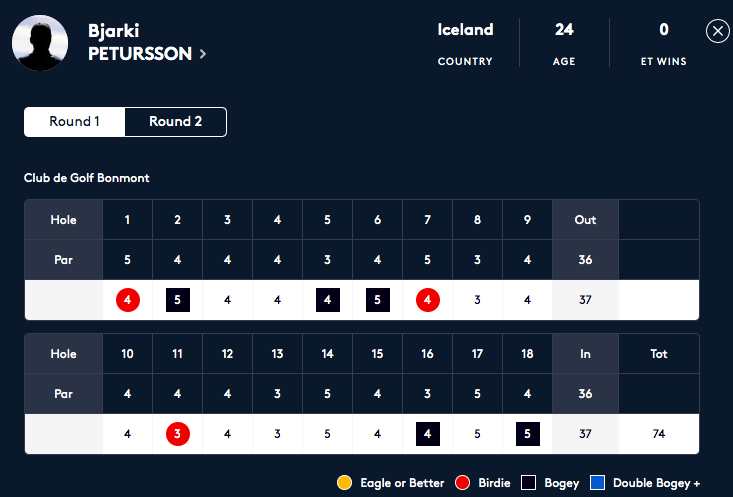Click the bogey square on hole 16

[428, 434]
